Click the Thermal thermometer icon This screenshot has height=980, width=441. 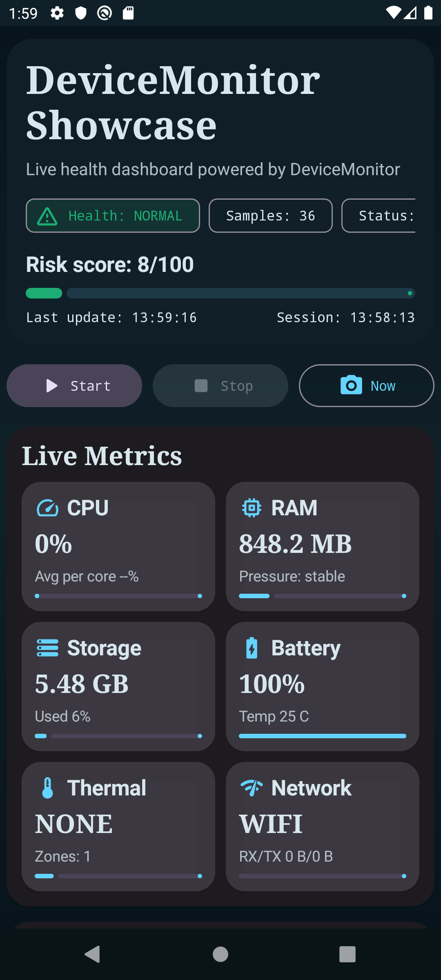tap(47, 788)
